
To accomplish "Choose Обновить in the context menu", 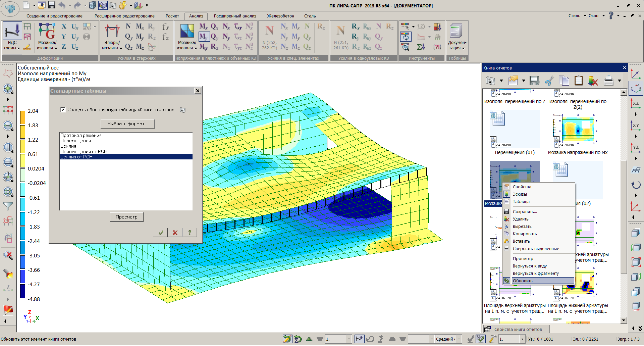I will coord(522,281).
